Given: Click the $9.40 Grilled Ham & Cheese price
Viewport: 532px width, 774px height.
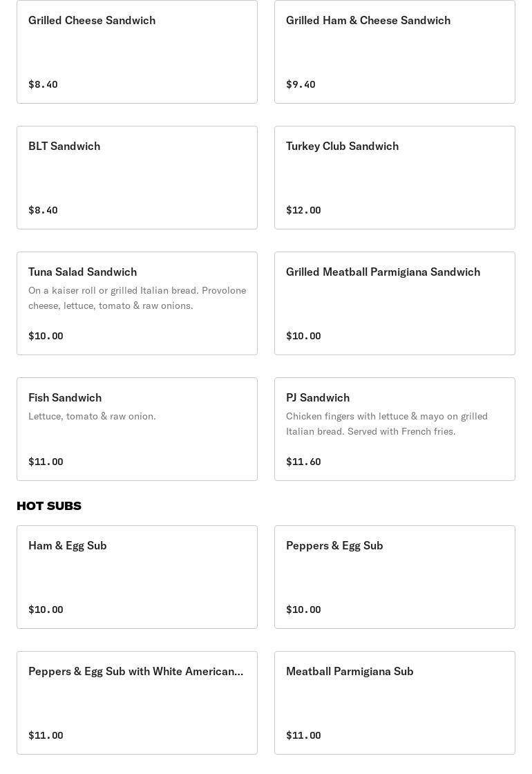Looking at the screenshot, I should click(301, 84).
